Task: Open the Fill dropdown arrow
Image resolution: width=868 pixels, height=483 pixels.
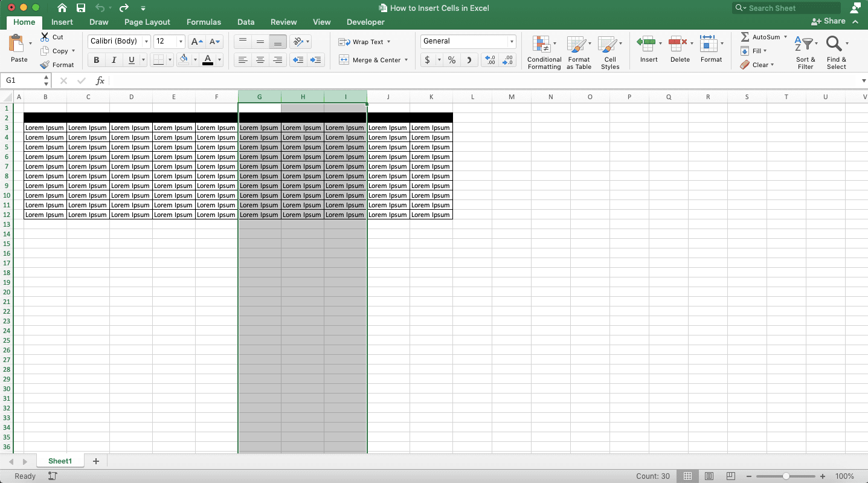Action: [x=765, y=51]
